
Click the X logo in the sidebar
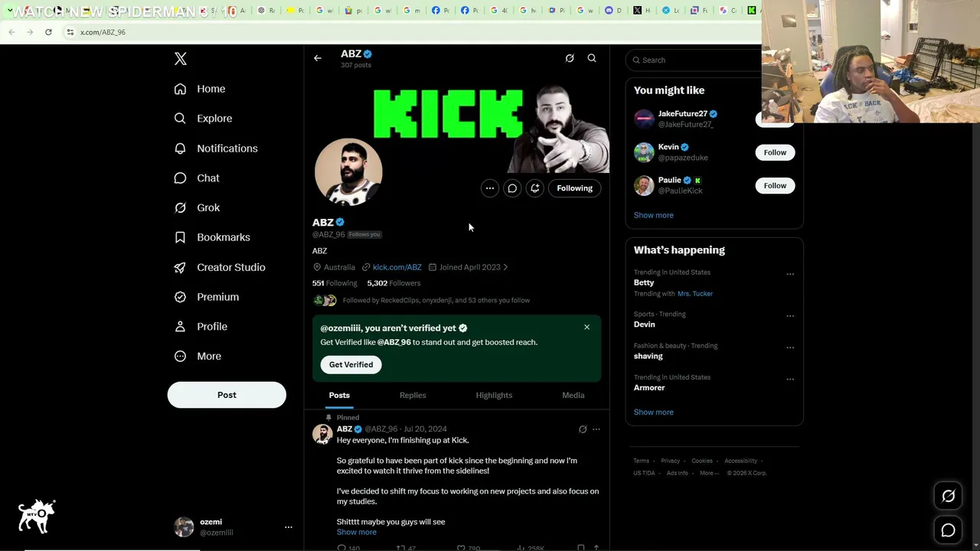181,59
